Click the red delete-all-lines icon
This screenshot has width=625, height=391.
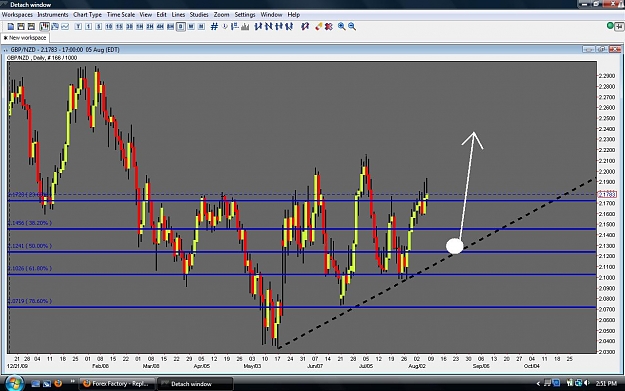pyautogui.click(x=329, y=27)
